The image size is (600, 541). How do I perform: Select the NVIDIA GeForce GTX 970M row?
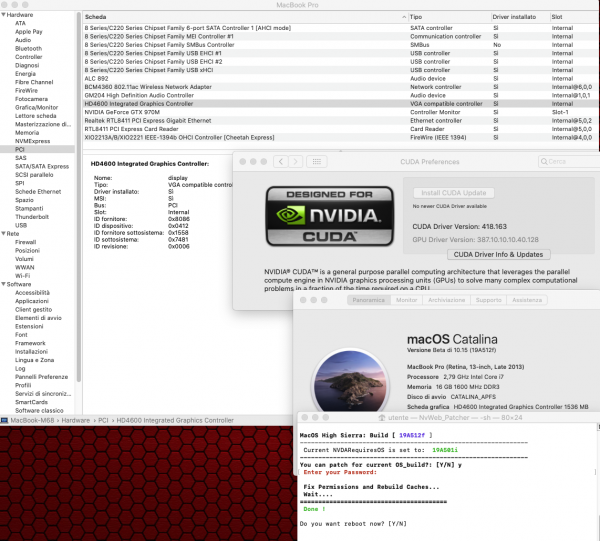click(x=340, y=112)
